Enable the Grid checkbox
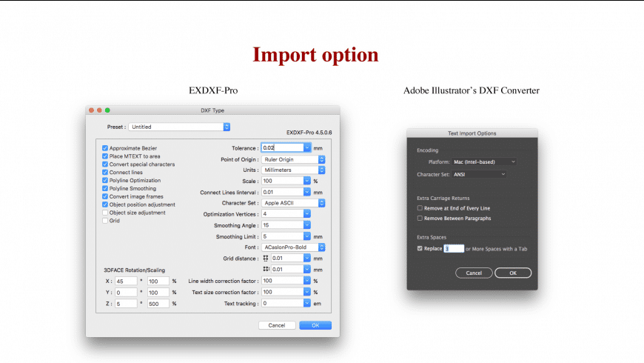This screenshot has width=644, height=363. [105, 221]
